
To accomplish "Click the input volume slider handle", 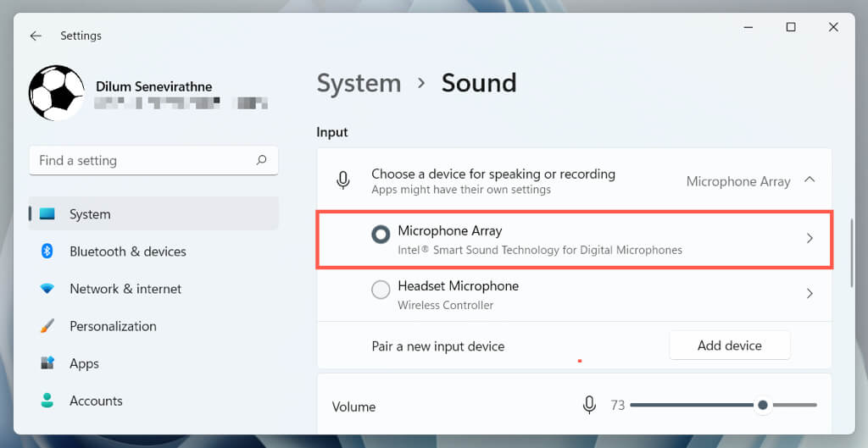I will tap(763, 406).
